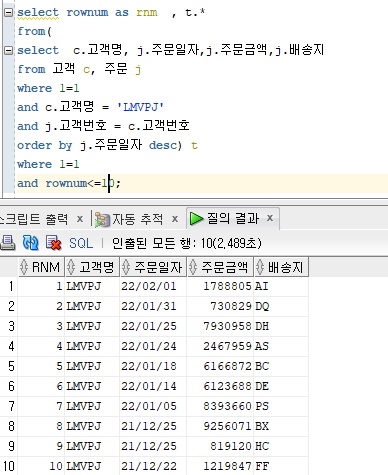The height and width of the screenshot is (475, 388).
Task: Click order amount cell 819120
Action: pos(220,446)
